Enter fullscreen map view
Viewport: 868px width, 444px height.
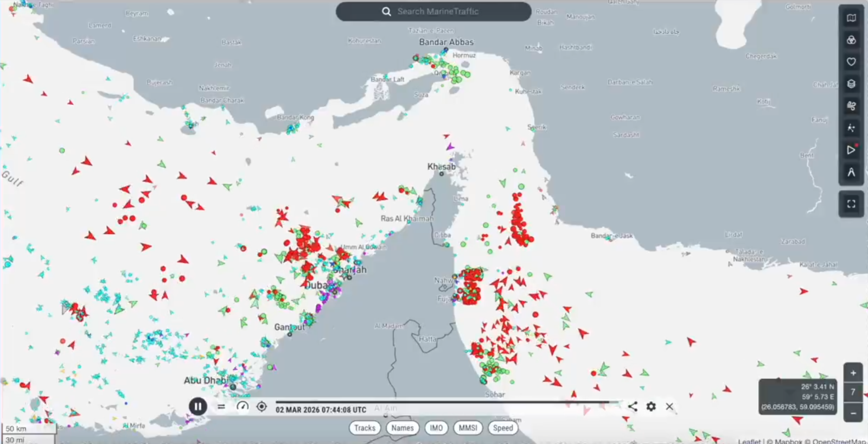coord(851,204)
